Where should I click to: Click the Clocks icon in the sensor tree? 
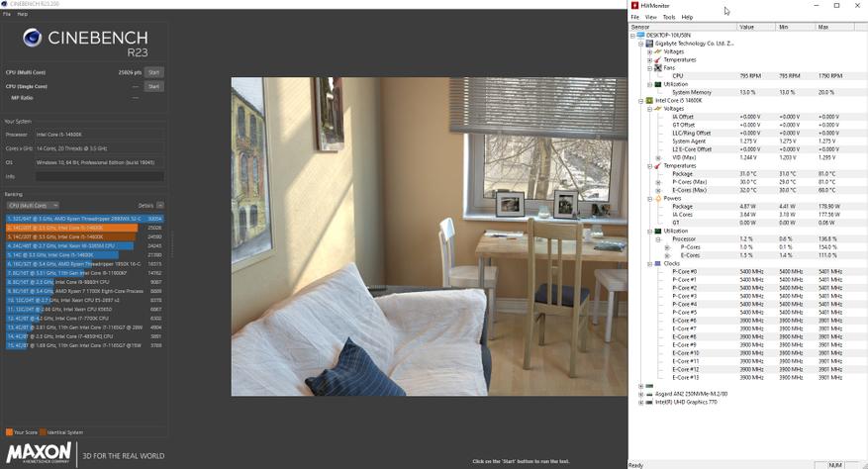click(x=657, y=263)
